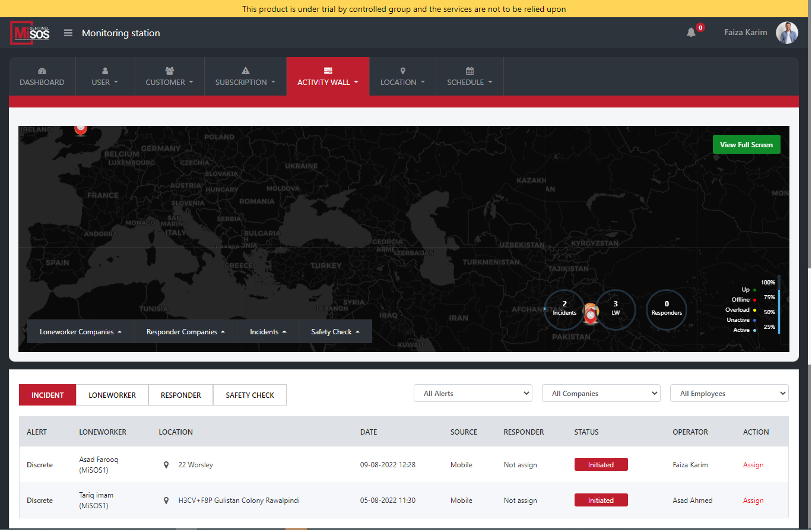The height and width of the screenshot is (532, 812).
Task: Click the Dashboard speedometer icon
Action: tap(42, 71)
